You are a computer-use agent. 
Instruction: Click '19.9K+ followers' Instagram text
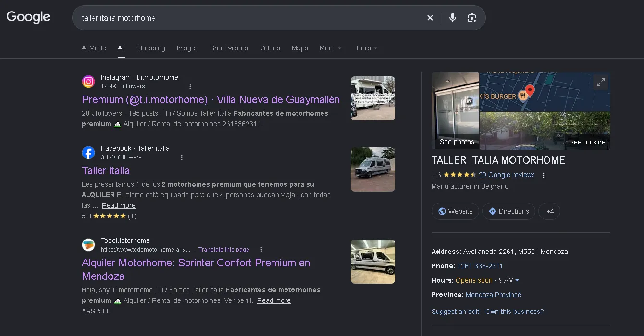click(x=123, y=86)
